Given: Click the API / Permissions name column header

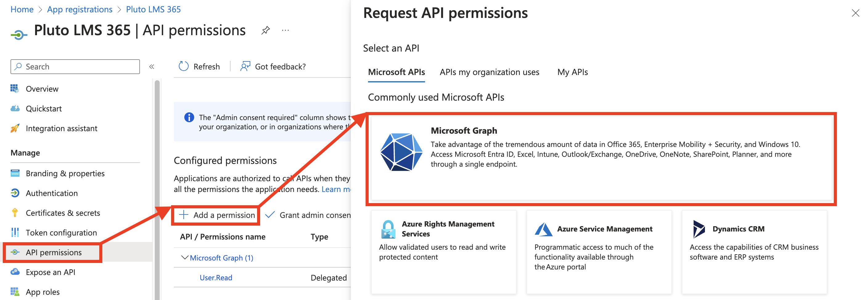Looking at the screenshot, I should (x=223, y=237).
